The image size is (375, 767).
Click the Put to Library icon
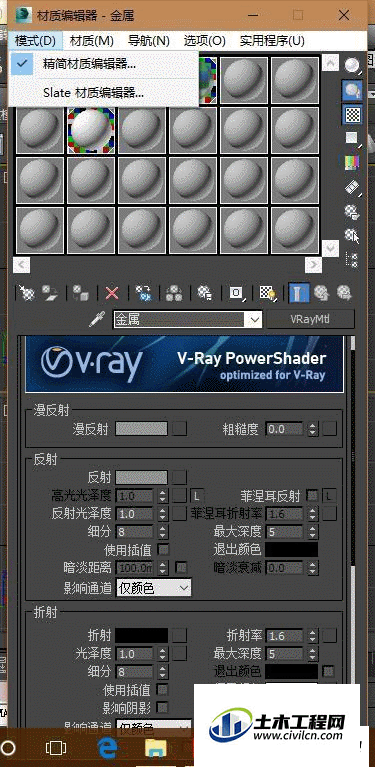pos(204,293)
